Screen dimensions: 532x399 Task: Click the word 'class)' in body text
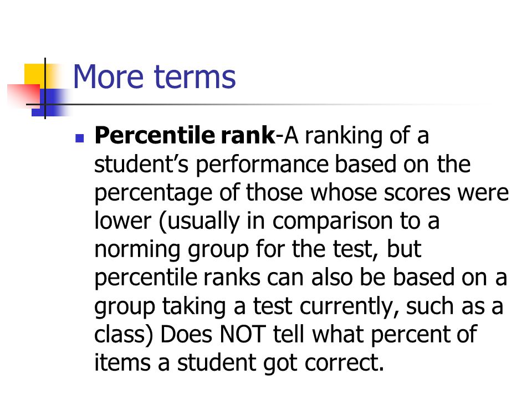(124, 335)
